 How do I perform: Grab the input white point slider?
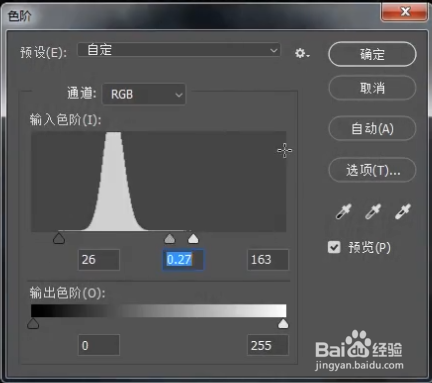193,239
